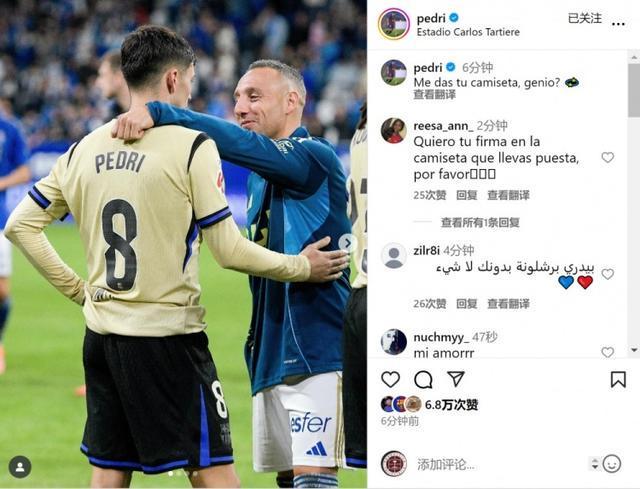Open emoji picker smiley icon
This screenshot has height=489, width=640.
[611, 464]
